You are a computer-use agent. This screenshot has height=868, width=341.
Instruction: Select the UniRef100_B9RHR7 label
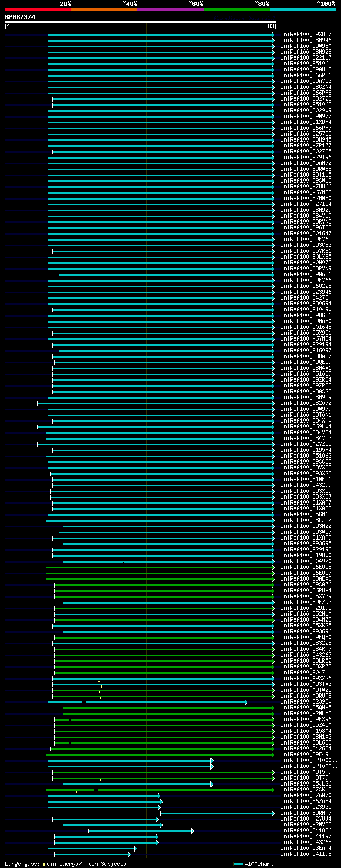pos(306,813)
